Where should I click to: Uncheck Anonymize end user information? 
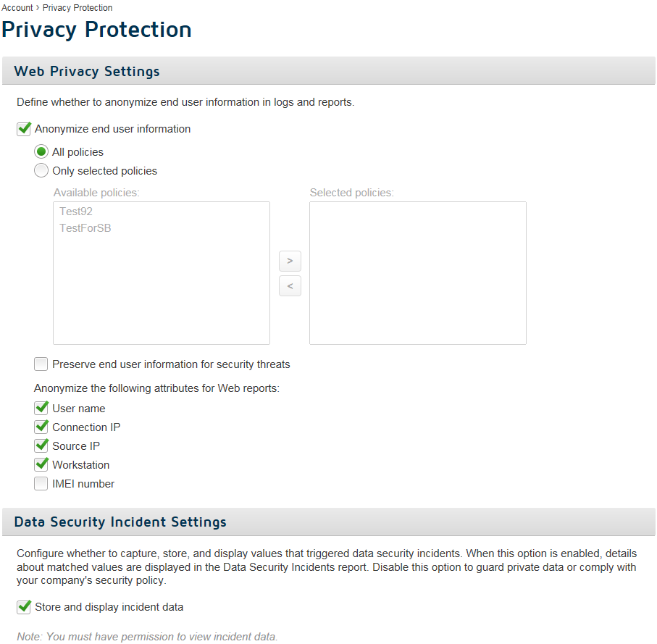(x=24, y=129)
